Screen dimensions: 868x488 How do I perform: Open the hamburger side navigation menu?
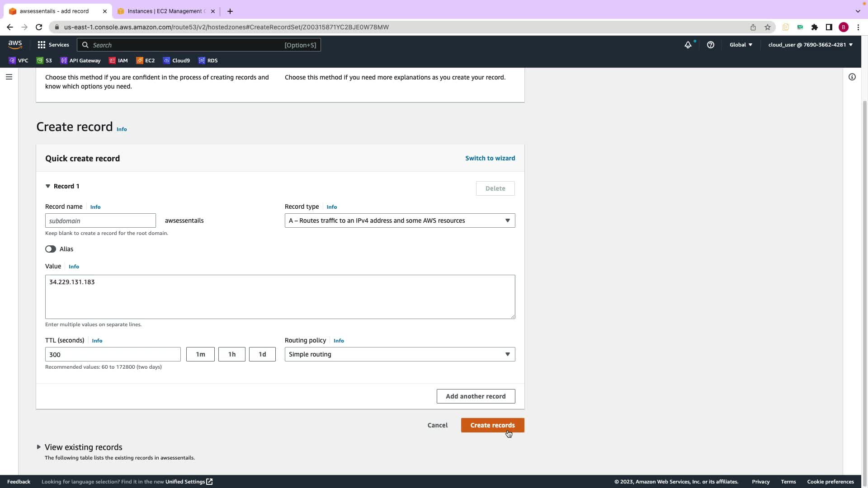tap(9, 77)
